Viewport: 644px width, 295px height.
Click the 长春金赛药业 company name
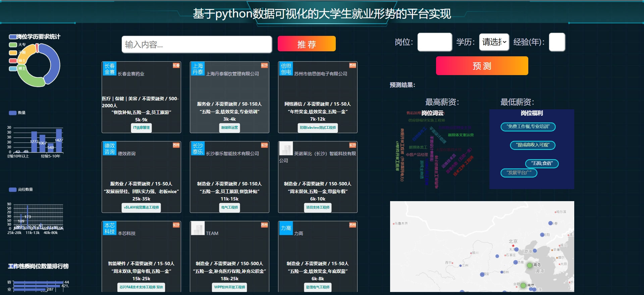pyautogui.click(x=131, y=74)
